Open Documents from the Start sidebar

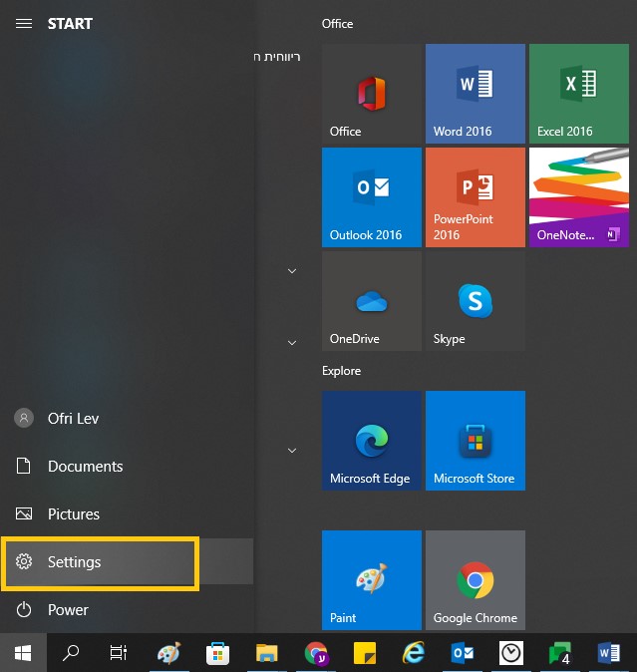tap(127, 466)
